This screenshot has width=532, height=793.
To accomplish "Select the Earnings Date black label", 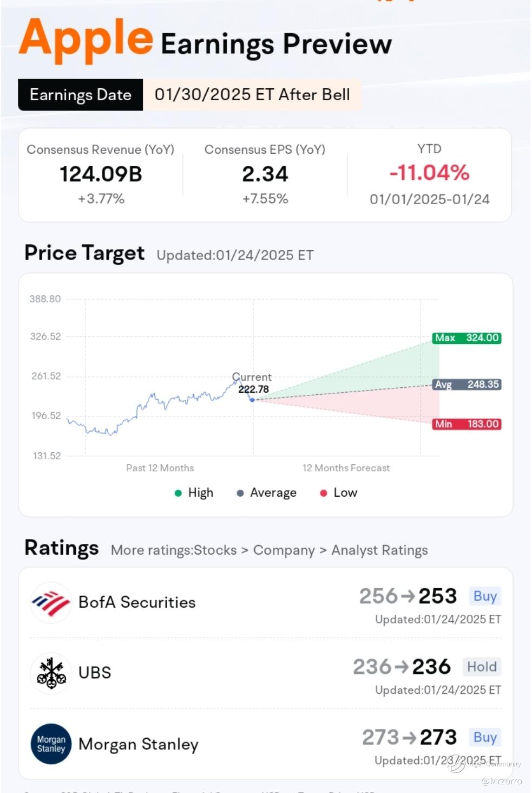I will (81, 95).
